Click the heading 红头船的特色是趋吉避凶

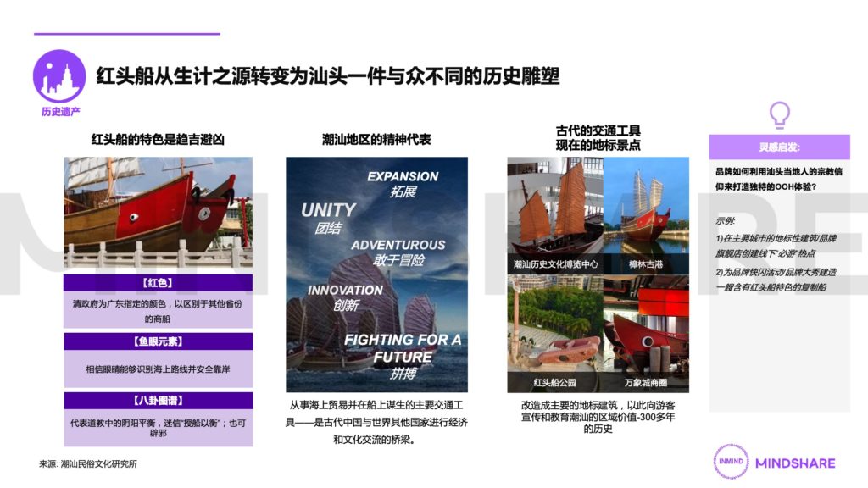coord(158,140)
